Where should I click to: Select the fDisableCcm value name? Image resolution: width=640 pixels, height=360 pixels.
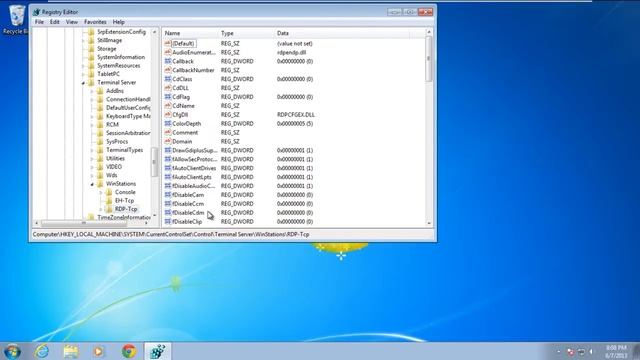188,204
